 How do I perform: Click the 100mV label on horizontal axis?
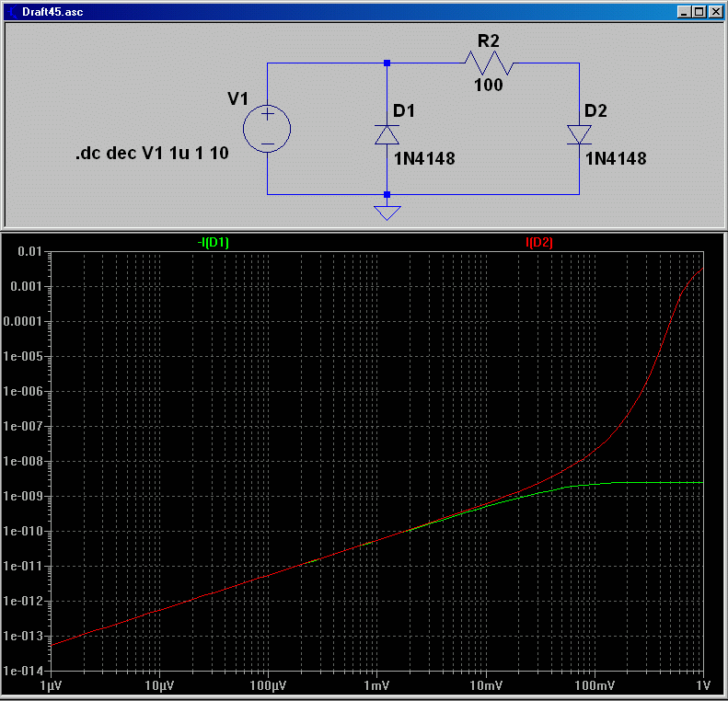click(595, 685)
